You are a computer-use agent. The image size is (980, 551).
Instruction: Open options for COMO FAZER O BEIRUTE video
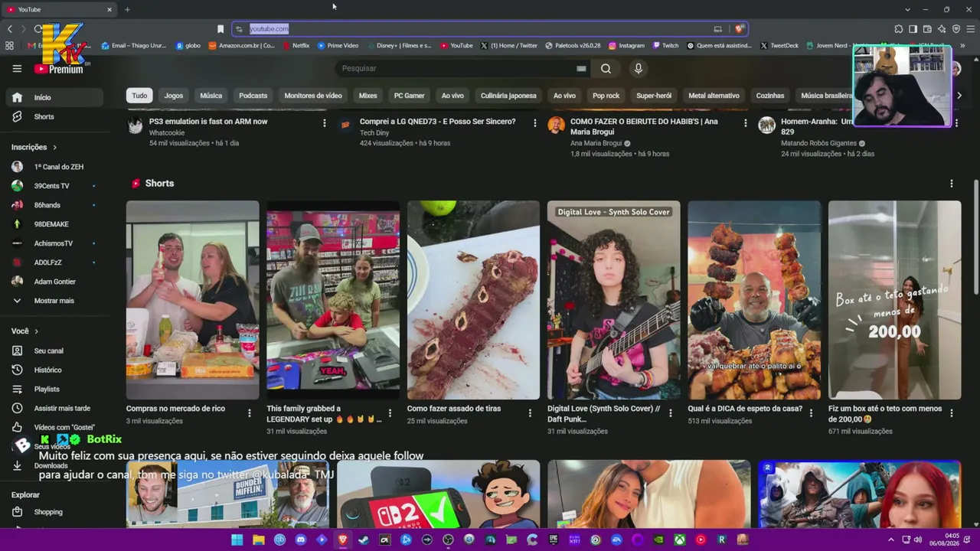click(x=745, y=122)
